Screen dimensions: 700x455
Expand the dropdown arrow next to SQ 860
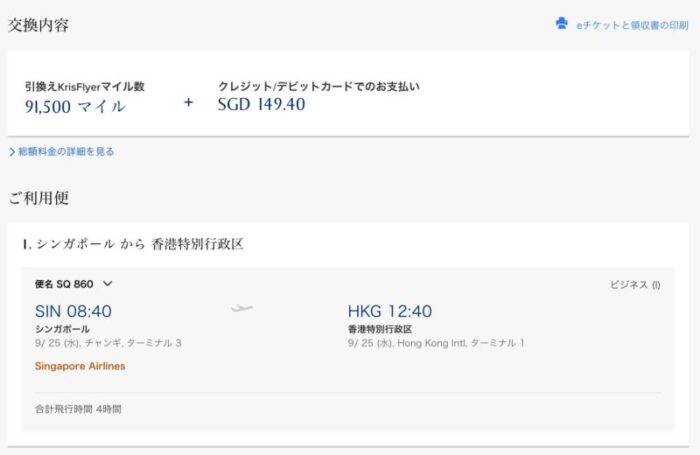(x=108, y=284)
